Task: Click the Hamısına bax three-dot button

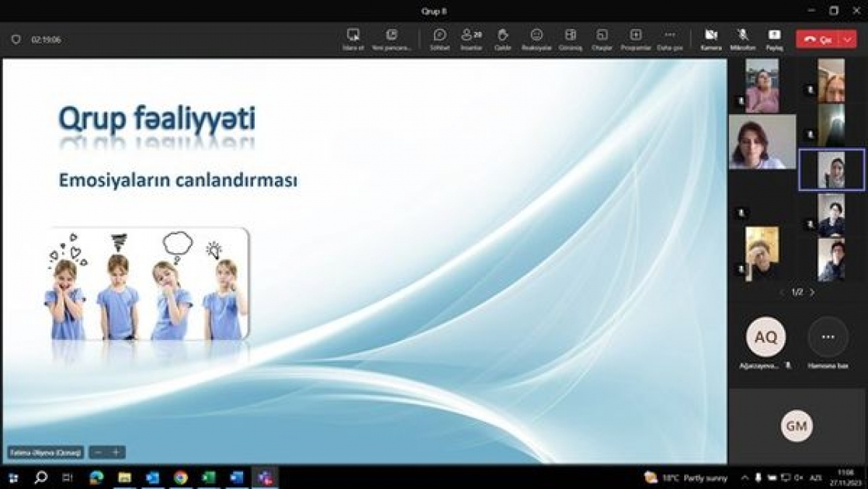Action: click(828, 336)
